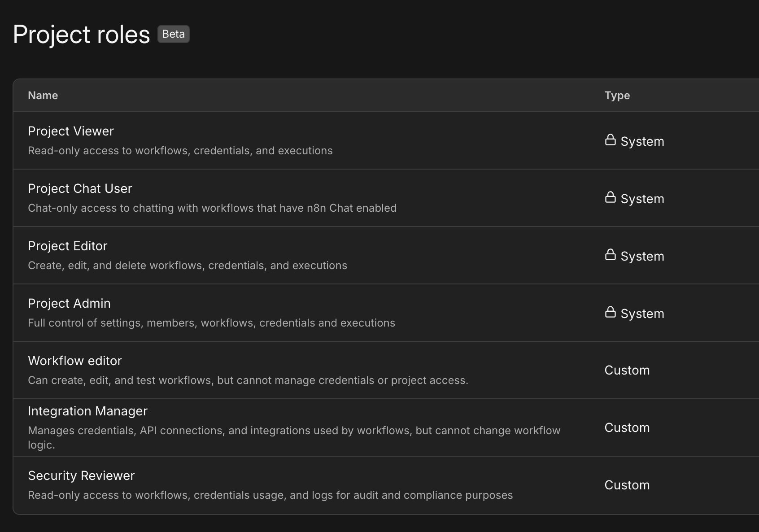Open the Project Chat User role

[80, 188]
